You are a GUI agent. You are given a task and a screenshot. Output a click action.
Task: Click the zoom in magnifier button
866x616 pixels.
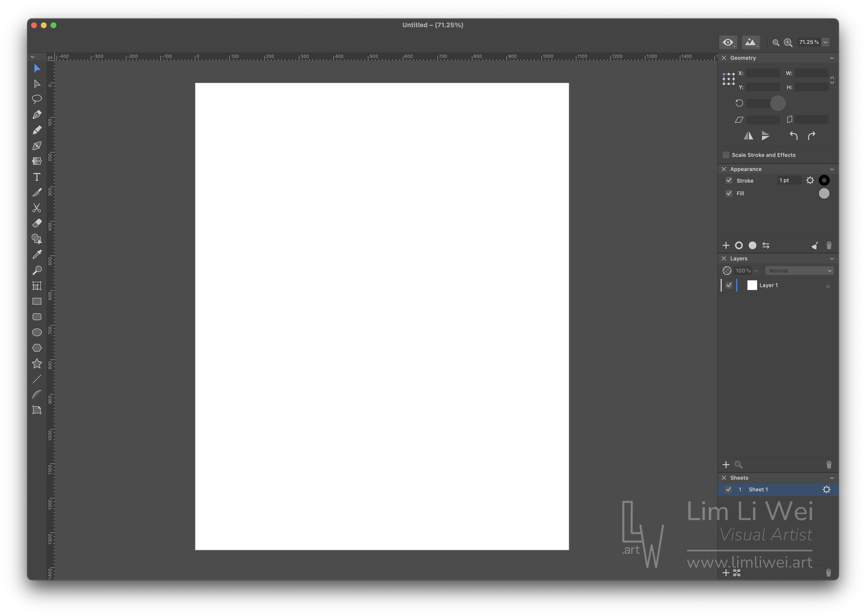[x=788, y=43]
